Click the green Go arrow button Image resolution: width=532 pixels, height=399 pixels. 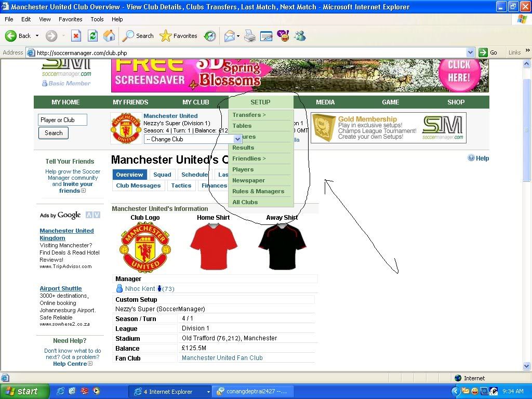[x=483, y=52]
